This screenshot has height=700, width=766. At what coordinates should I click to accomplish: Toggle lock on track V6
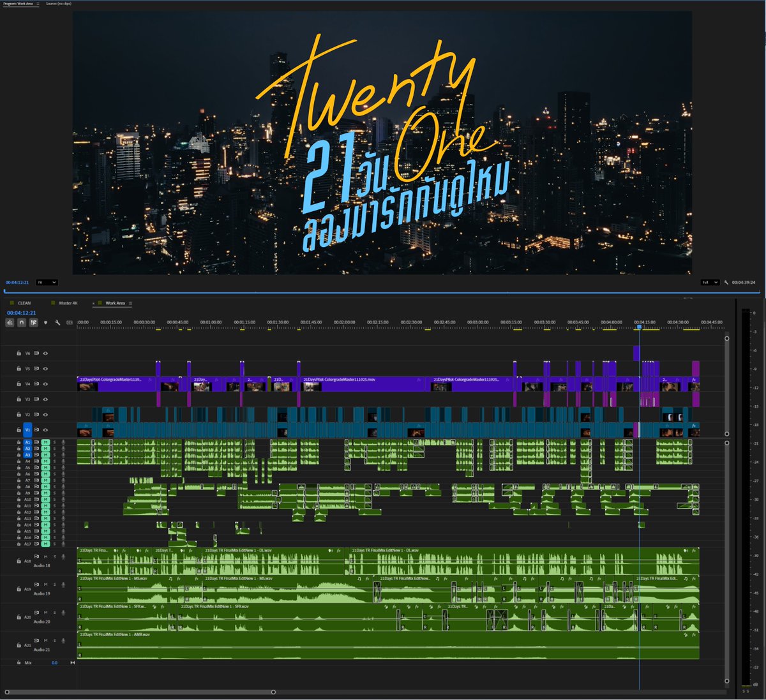19,353
